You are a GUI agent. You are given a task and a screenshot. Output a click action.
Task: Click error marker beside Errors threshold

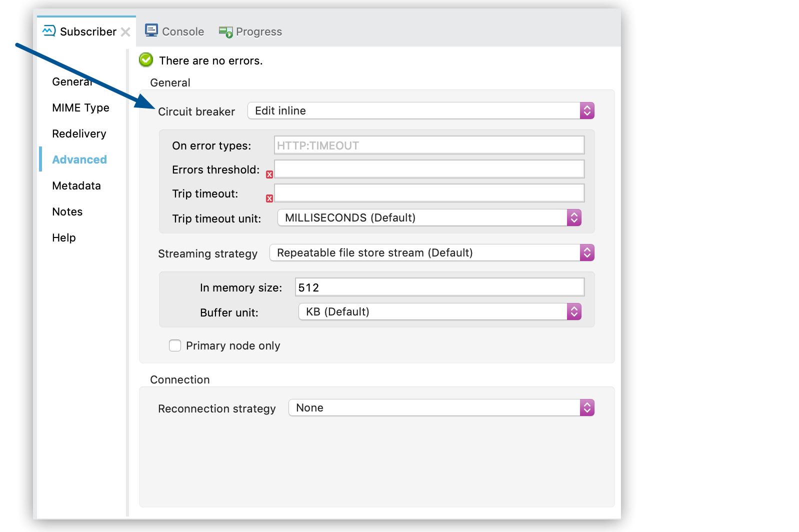[269, 174]
